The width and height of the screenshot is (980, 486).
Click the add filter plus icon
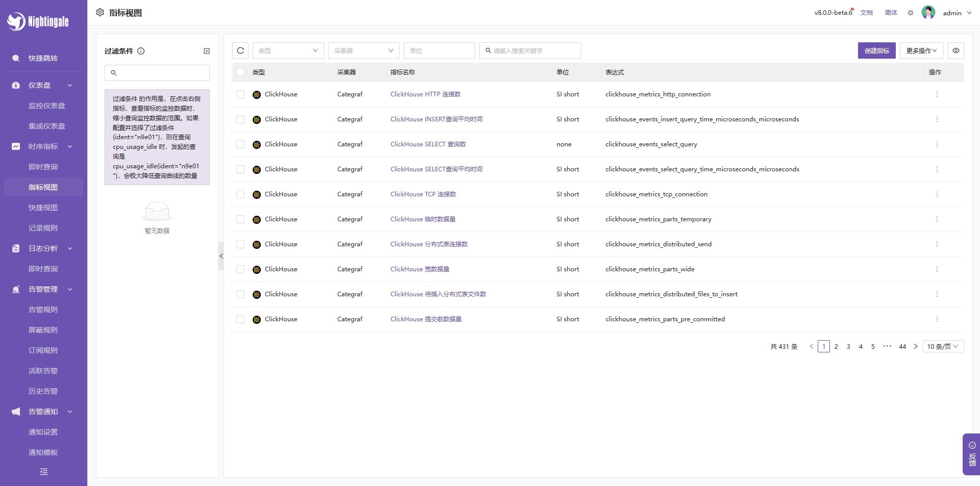tap(207, 51)
